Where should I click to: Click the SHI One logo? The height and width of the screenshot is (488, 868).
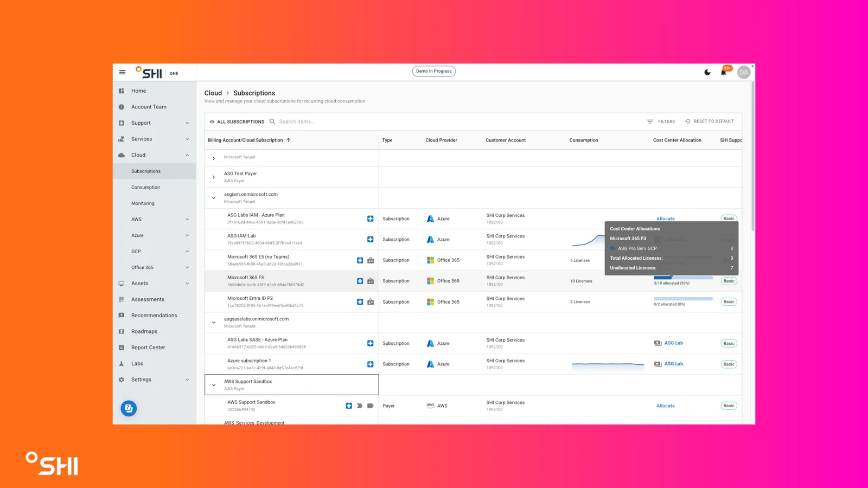[x=157, y=73]
